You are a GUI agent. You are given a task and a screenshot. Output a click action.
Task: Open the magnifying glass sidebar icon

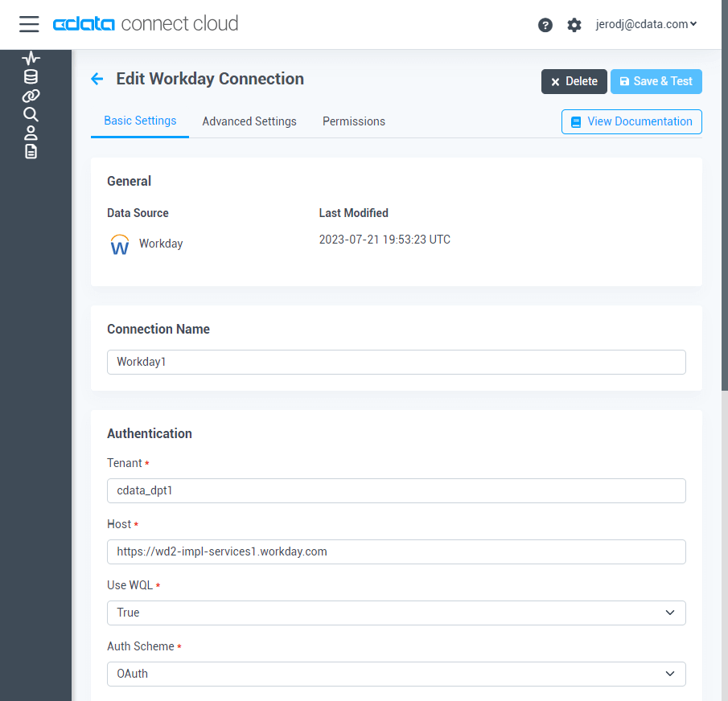click(x=31, y=114)
